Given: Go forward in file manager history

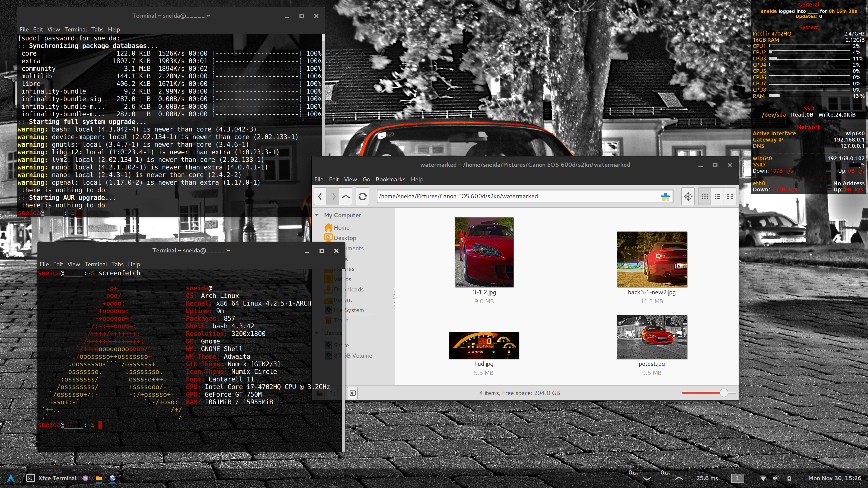Looking at the screenshot, I should [333, 196].
